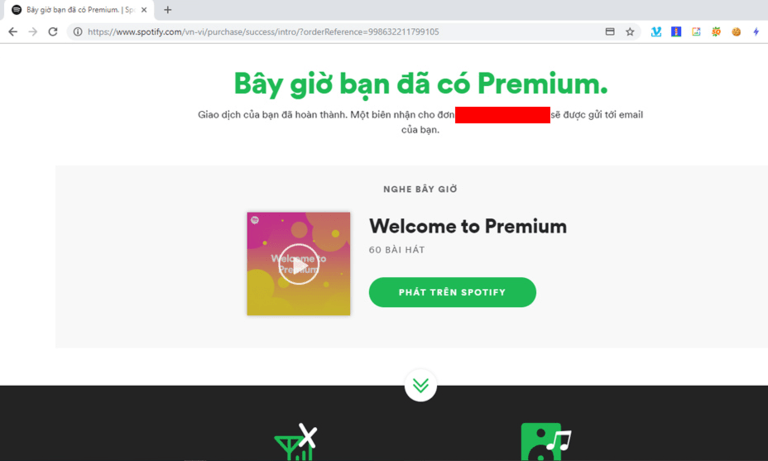The width and height of the screenshot is (768, 461).
Task: Click the green speaker music note icon
Action: pyautogui.click(x=546, y=442)
